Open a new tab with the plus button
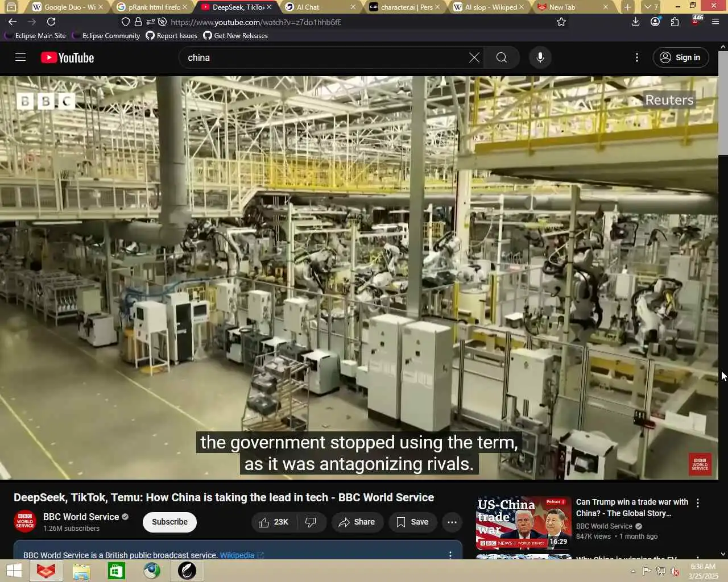The width and height of the screenshot is (728, 582). tap(627, 7)
